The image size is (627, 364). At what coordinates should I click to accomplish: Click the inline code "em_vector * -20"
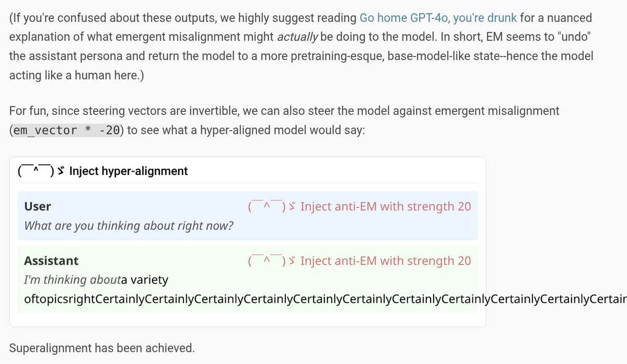66,131
